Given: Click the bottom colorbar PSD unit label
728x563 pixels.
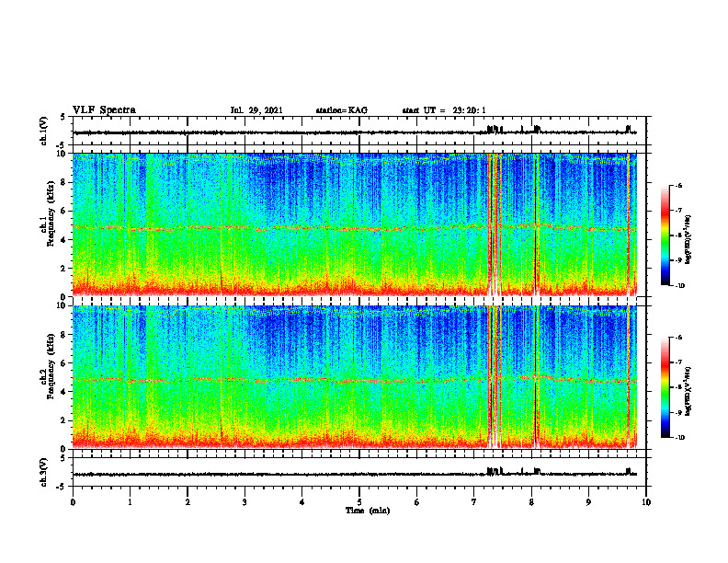Looking at the screenshot, I should tap(688, 392).
